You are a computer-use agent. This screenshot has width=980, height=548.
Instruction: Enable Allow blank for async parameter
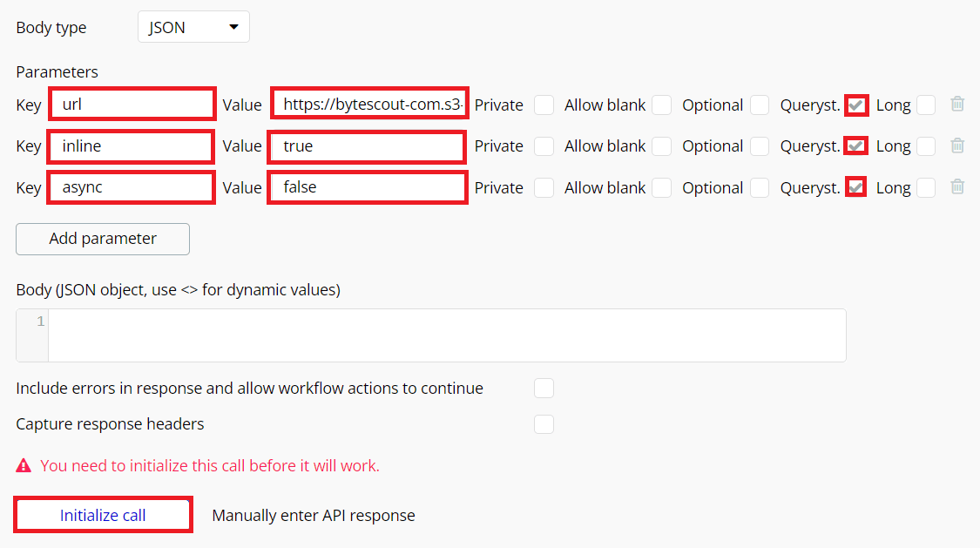pyautogui.click(x=662, y=187)
